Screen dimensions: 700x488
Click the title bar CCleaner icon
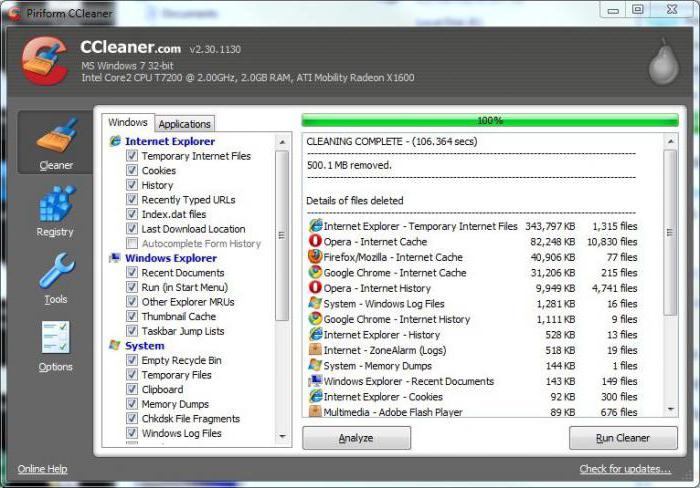click(14, 13)
